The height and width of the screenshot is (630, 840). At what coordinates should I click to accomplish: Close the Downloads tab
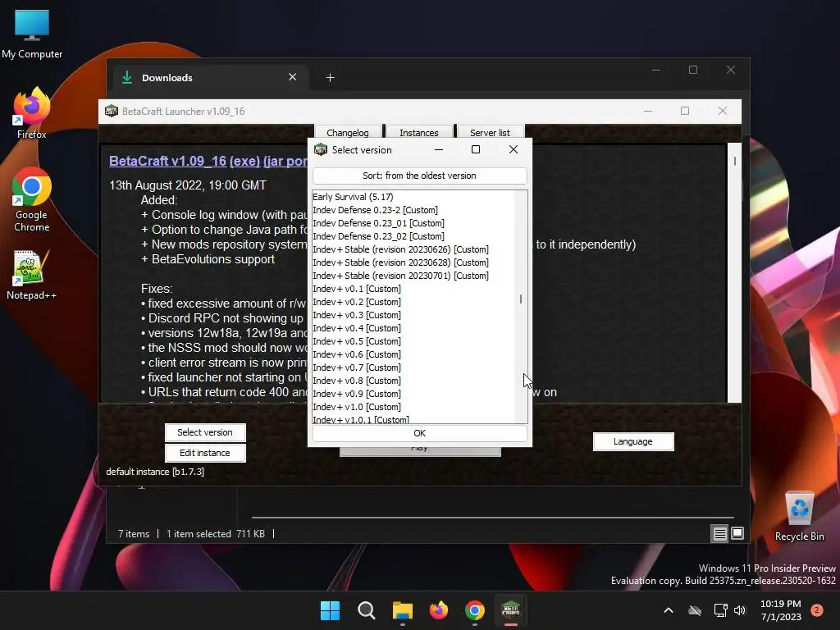[x=293, y=77]
